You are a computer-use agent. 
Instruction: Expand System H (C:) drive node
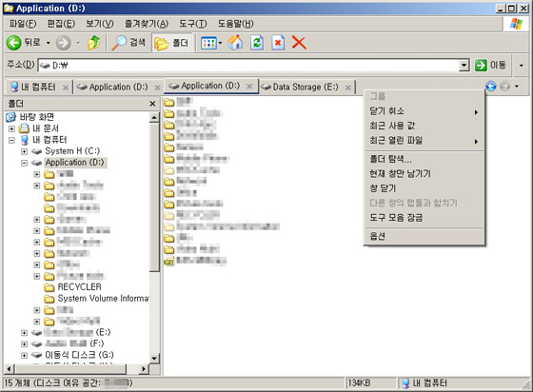coord(24,151)
